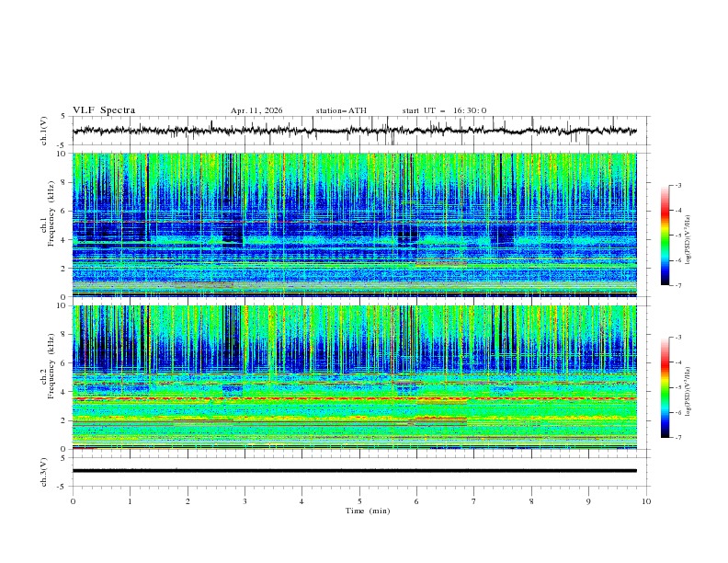Click time axis tick label '0'
Image resolution: width=728 pixels, height=563 pixels.
[73, 501]
